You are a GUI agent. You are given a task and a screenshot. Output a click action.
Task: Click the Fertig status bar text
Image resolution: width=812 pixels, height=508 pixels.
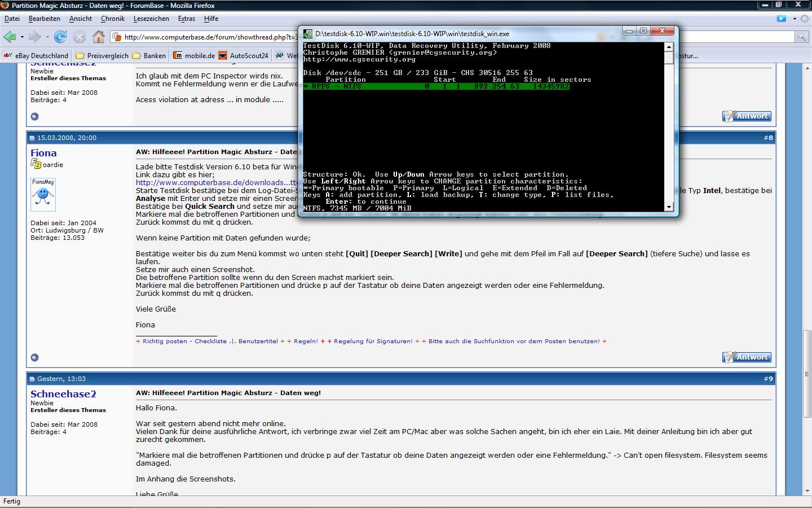[x=12, y=501]
